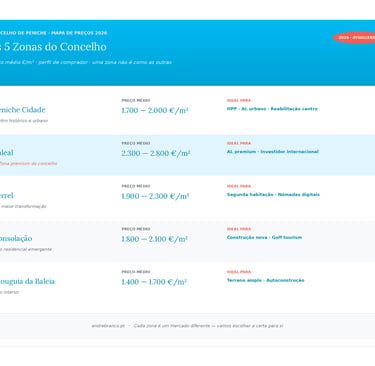Select the Baleal zone title

pyautogui.click(x=7, y=153)
